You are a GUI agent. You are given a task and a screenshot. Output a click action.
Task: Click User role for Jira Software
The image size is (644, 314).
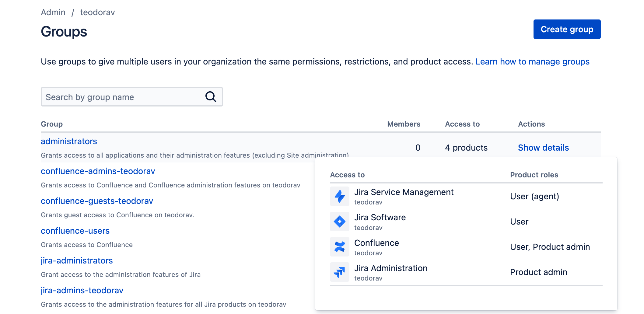[x=519, y=222]
